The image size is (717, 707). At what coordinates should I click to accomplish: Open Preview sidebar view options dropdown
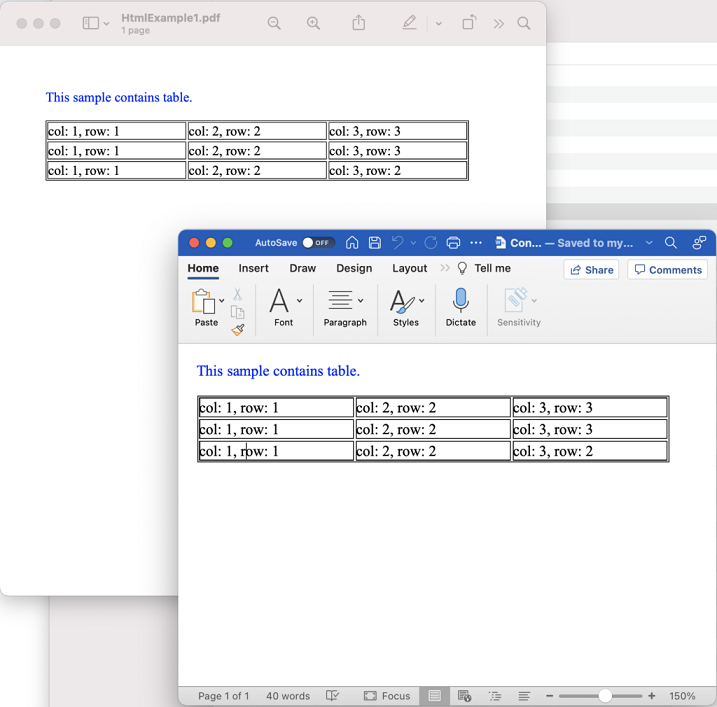pos(106,23)
